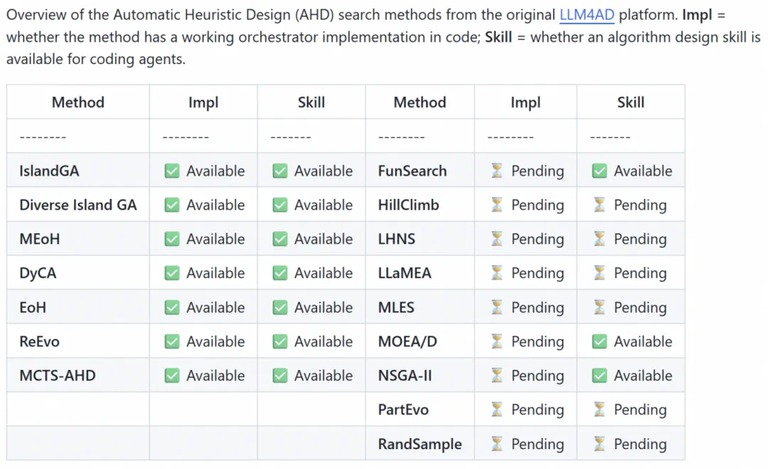768x469 pixels.
Task: Click the DyCA Skill checkmark box
Action: tap(280, 273)
